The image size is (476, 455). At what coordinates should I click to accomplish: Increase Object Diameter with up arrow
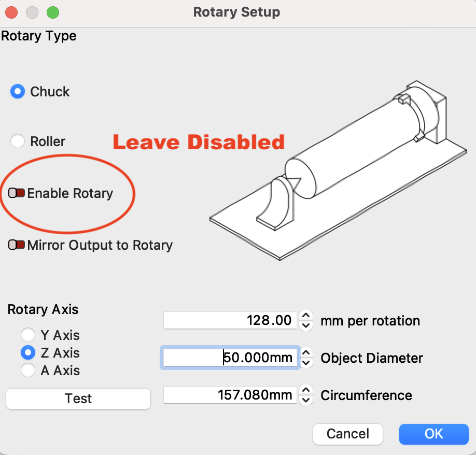click(x=306, y=353)
